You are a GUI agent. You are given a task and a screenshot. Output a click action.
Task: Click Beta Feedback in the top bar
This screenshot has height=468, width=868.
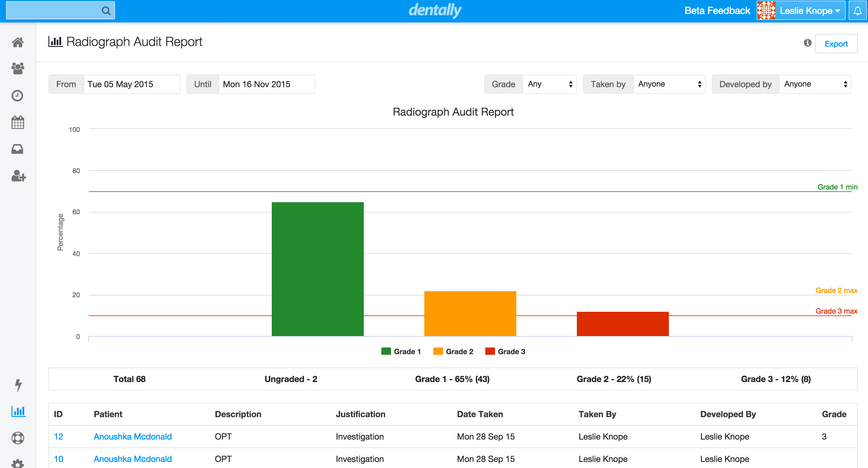pos(717,11)
